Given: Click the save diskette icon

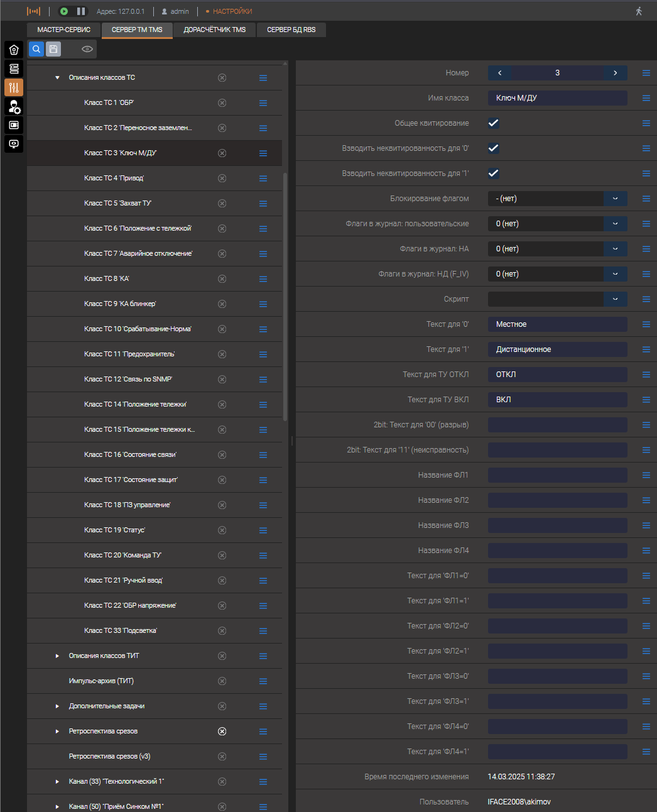Looking at the screenshot, I should click(x=53, y=49).
